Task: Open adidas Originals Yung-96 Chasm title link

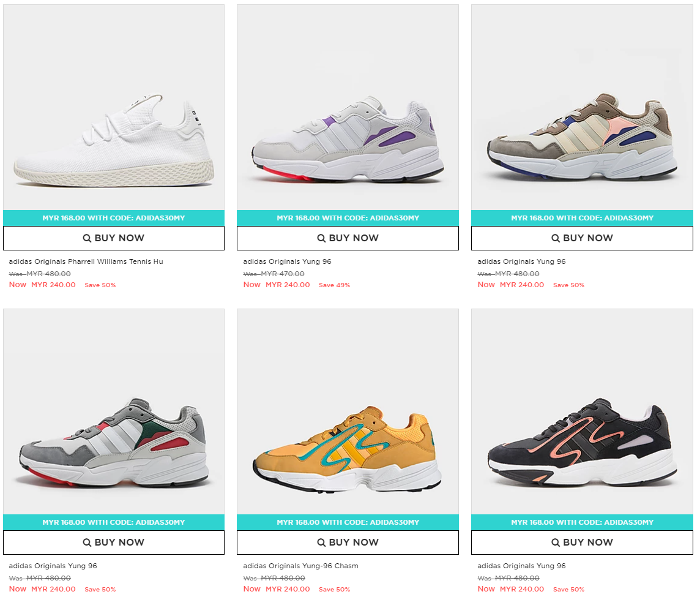Action: [x=301, y=566]
